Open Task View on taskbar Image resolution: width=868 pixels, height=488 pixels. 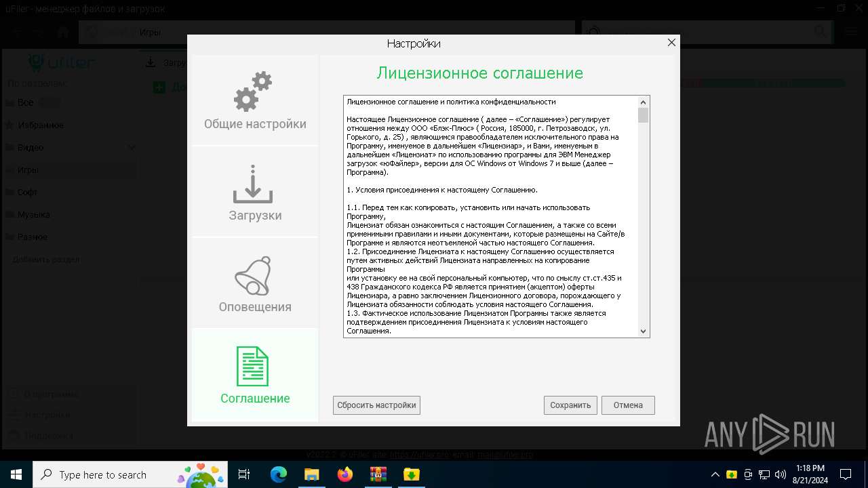[244, 474]
